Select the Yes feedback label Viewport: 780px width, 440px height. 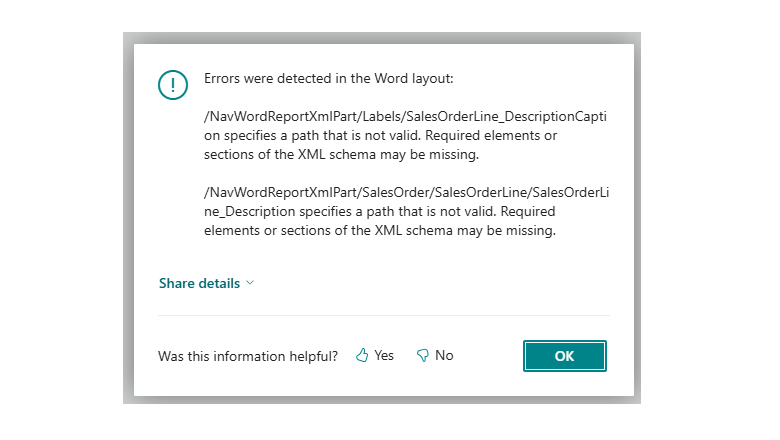point(384,356)
